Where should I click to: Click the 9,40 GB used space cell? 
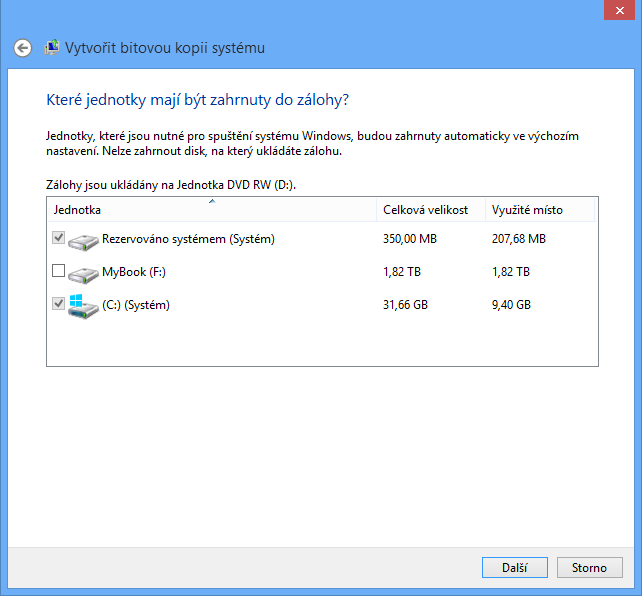(510, 305)
